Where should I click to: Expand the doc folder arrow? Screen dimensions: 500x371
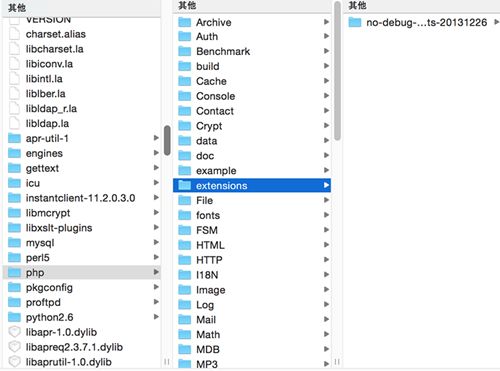tap(326, 155)
